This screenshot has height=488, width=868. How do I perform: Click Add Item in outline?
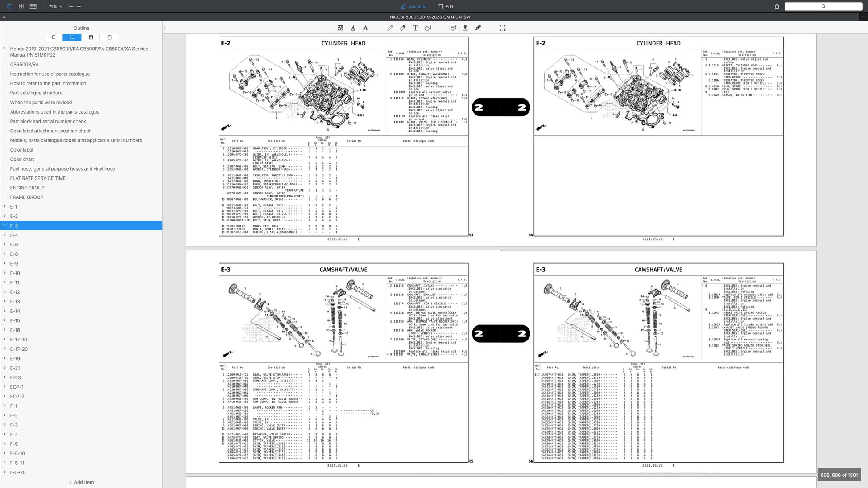(x=81, y=482)
